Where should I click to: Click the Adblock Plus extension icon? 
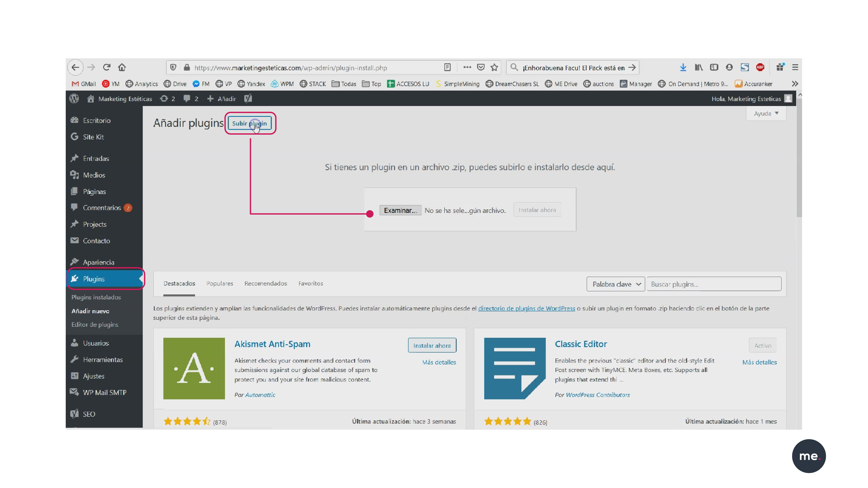[x=760, y=67]
